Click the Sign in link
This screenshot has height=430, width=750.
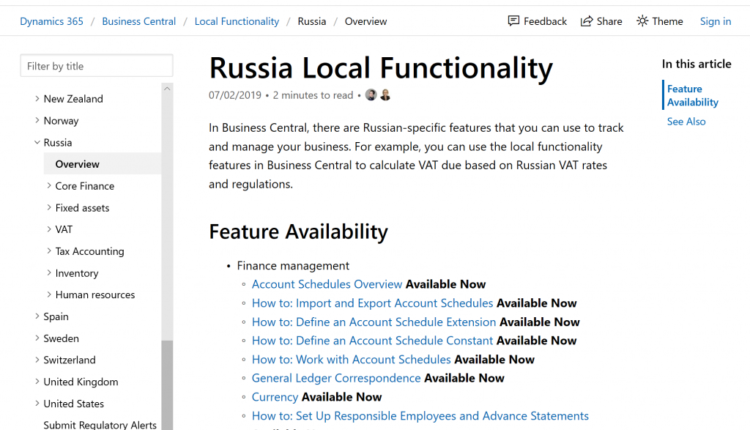715,21
